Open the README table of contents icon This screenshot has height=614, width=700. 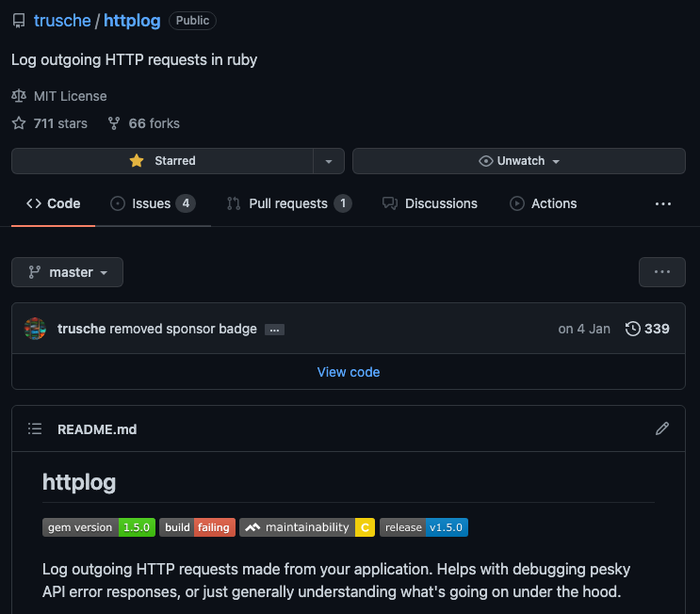[35, 428]
